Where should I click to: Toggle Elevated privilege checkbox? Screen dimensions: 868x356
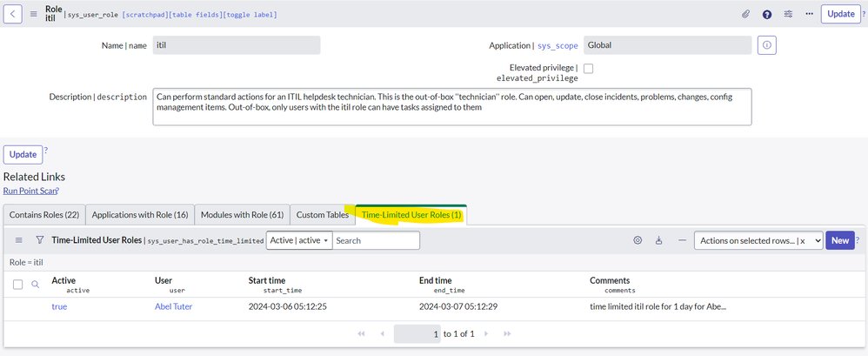589,69
